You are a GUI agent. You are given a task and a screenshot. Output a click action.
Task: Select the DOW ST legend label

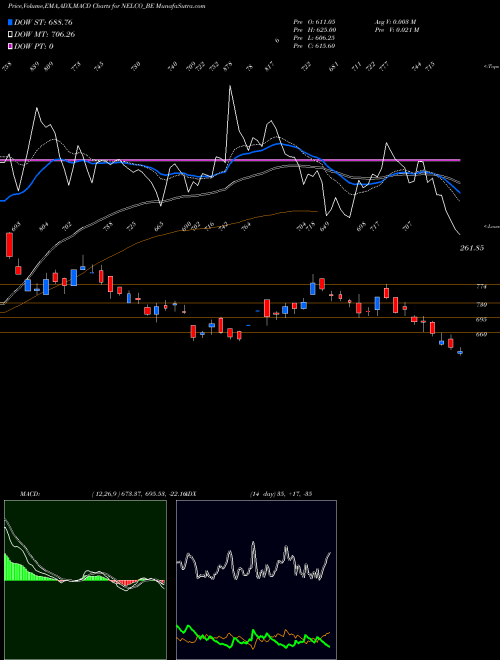(43, 22)
